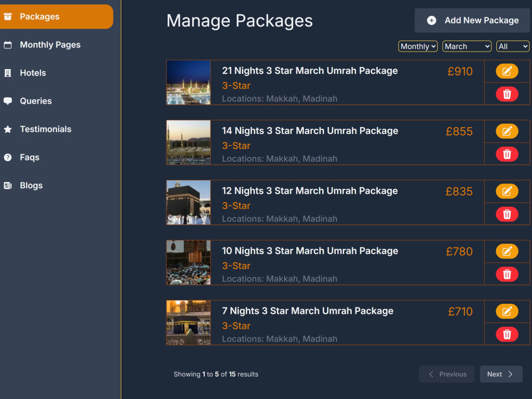Screen dimensions: 532x399
Task: Open the Monthly package type dropdown
Action: [418, 46]
